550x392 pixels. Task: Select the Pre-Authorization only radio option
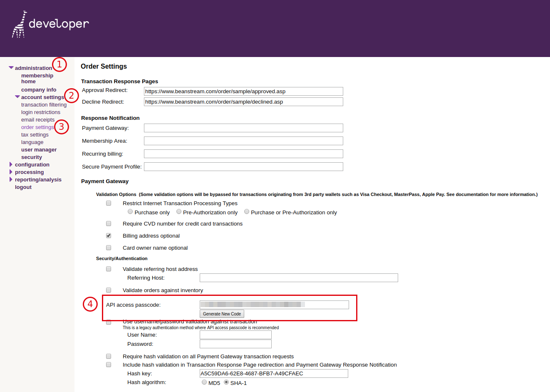pyautogui.click(x=179, y=211)
